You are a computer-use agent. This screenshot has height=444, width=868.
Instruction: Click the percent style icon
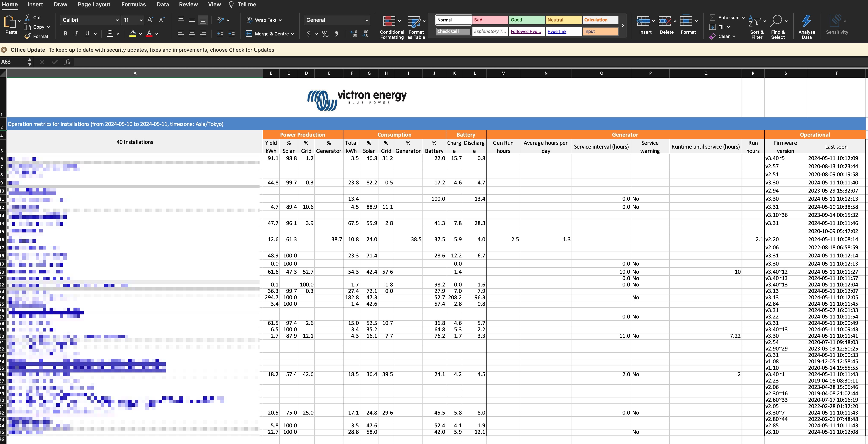pyautogui.click(x=325, y=34)
